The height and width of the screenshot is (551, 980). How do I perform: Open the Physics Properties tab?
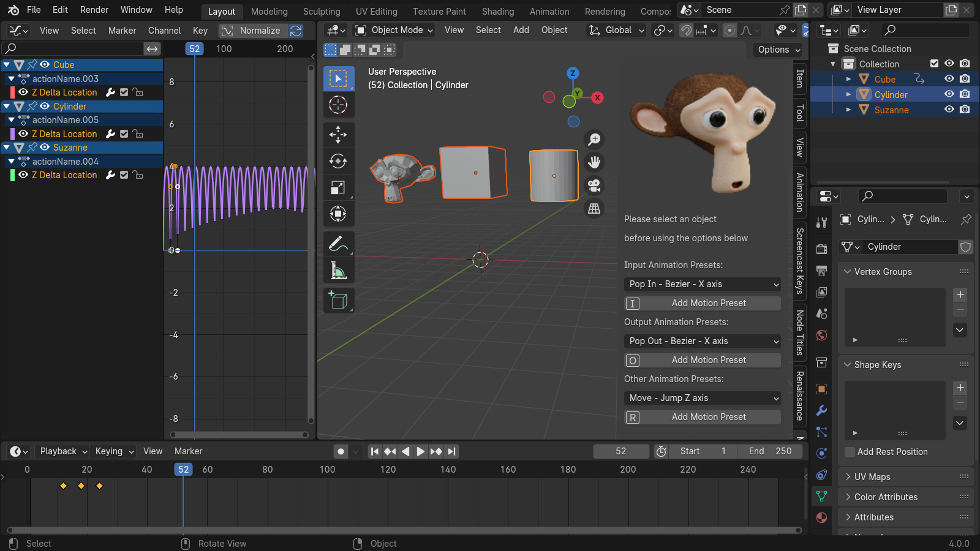click(x=821, y=453)
